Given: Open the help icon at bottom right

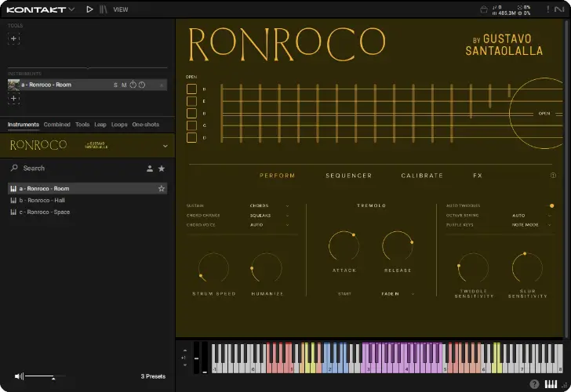Looking at the screenshot, I should [534, 384].
